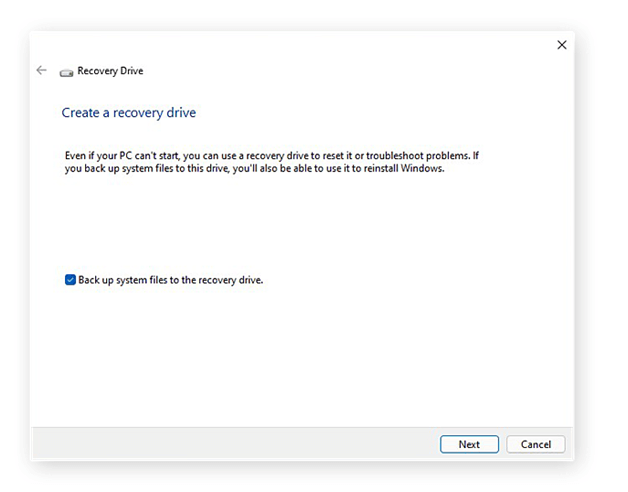Click 'recovery drive' at the end of checkbox label
Image resolution: width=628 pixels, height=492 pixels.
coord(230,280)
